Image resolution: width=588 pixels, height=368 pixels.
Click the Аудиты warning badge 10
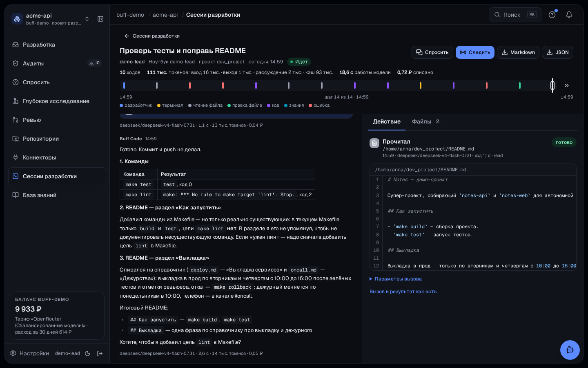[95, 63]
